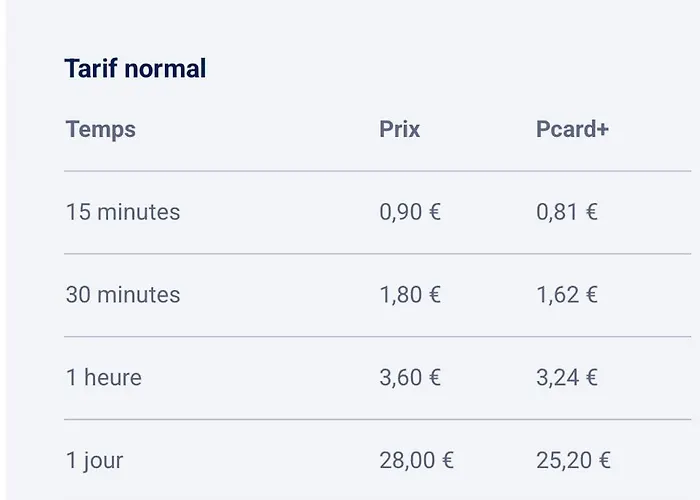This screenshot has height=500, width=700.
Task: Select the "Pcard+" column header
Action: click(x=572, y=130)
